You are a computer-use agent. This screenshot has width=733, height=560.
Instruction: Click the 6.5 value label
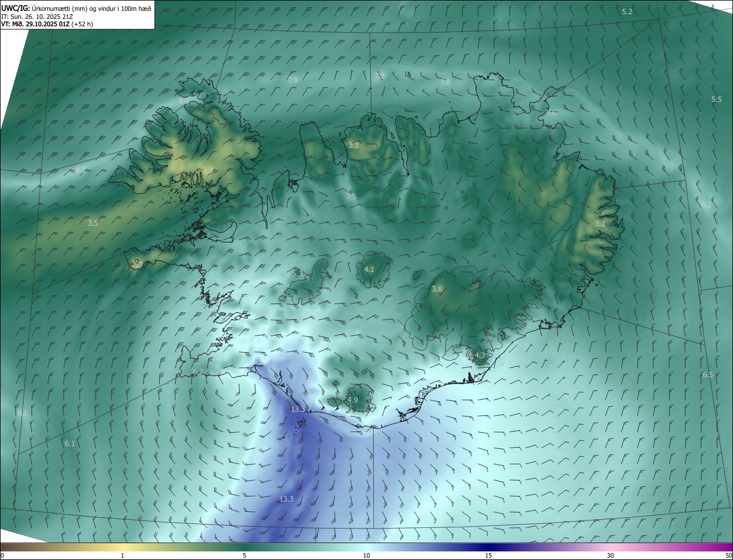pos(708,375)
